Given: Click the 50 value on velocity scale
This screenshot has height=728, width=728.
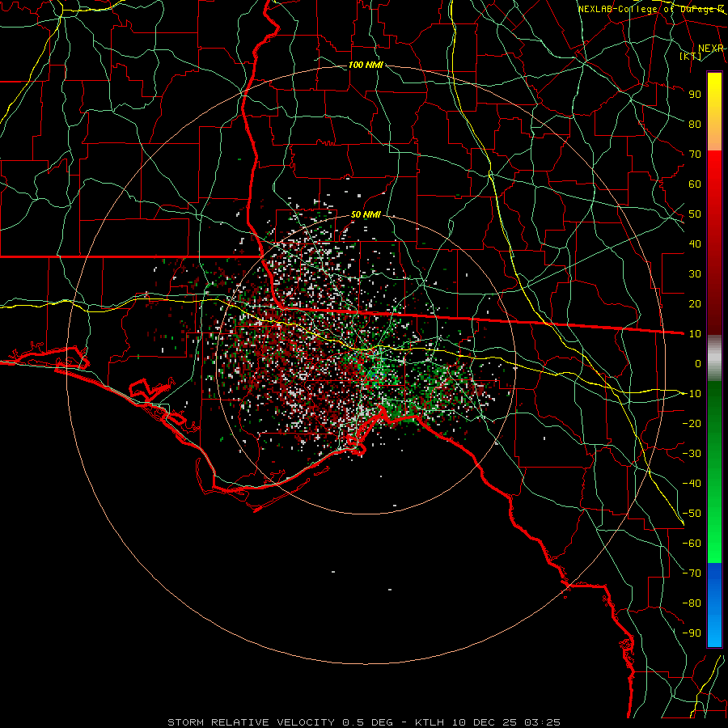Looking at the screenshot, I should (695, 214).
